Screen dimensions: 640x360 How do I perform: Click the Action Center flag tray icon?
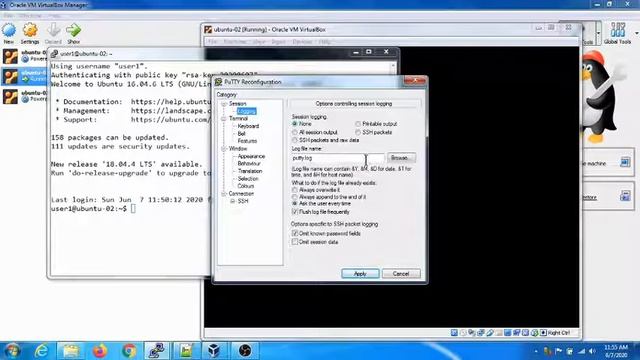point(558,351)
